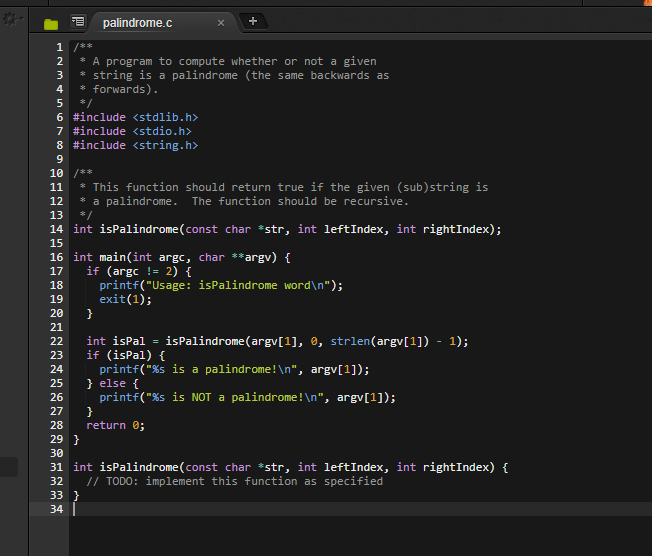Click line number 16 in the gutter
652x556 pixels.
click(x=57, y=257)
